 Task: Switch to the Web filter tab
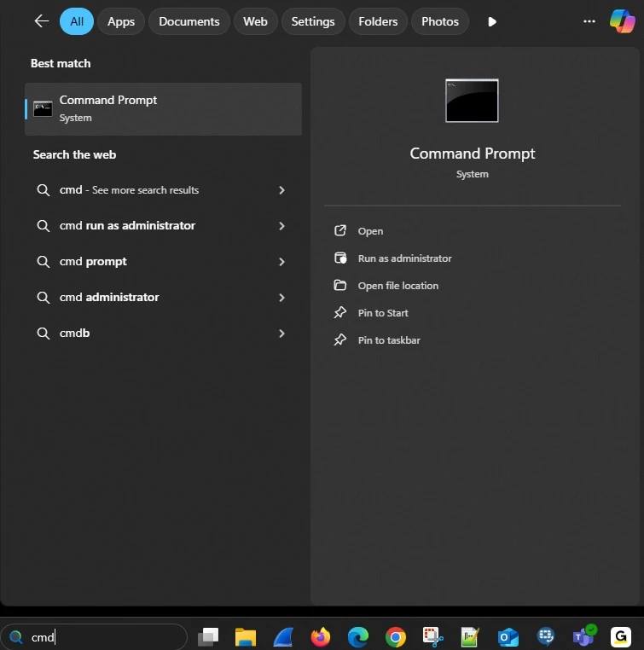pyautogui.click(x=255, y=21)
